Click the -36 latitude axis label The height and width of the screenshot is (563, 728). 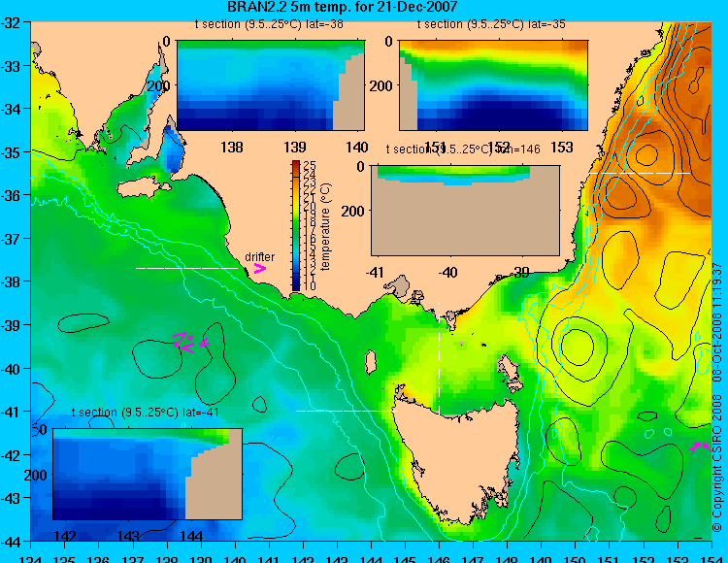(11, 195)
